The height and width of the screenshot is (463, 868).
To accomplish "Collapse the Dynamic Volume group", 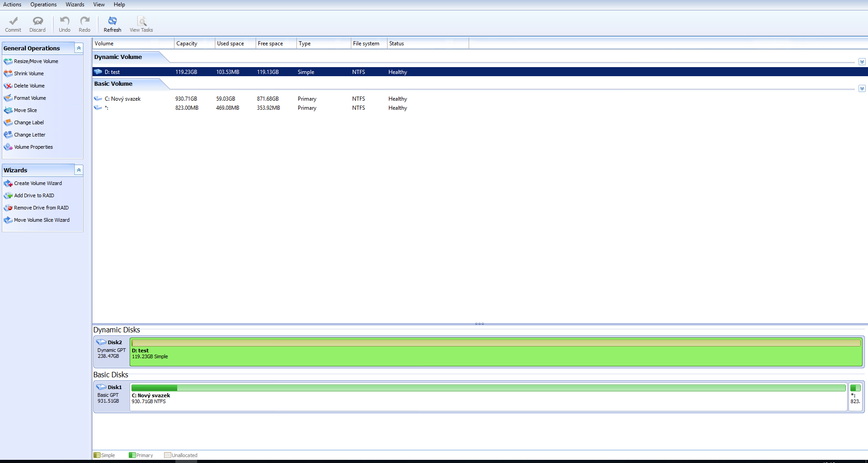I will (862, 62).
